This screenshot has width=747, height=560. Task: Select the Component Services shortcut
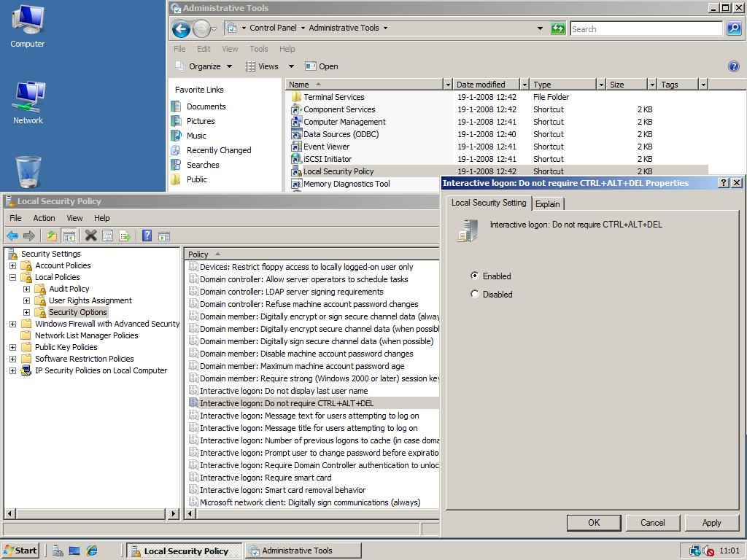339,109
